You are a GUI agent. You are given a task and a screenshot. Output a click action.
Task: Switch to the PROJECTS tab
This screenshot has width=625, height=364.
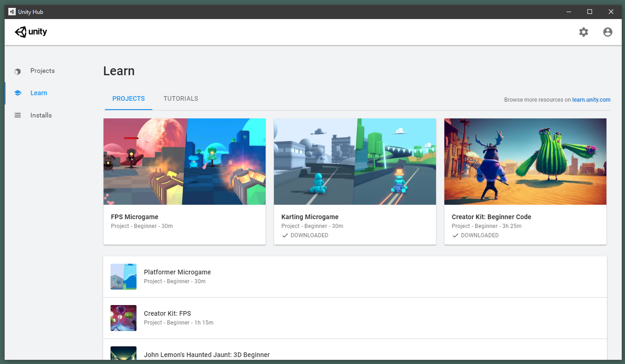129,98
